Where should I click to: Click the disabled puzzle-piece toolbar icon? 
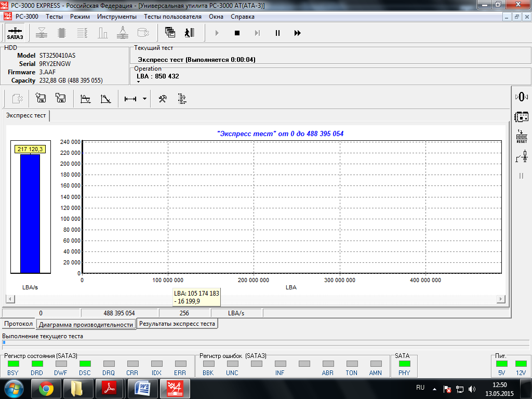(17, 99)
